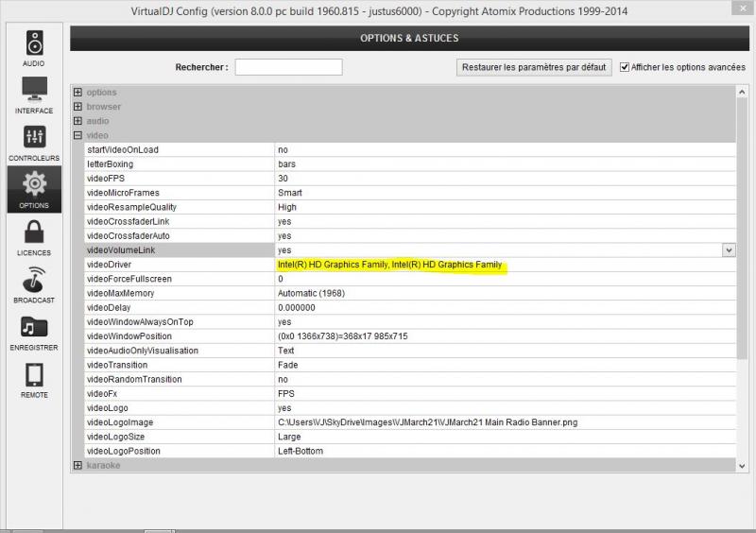Select the videoLogo setting name
This screenshot has height=533, width=756.
(107, 408)
